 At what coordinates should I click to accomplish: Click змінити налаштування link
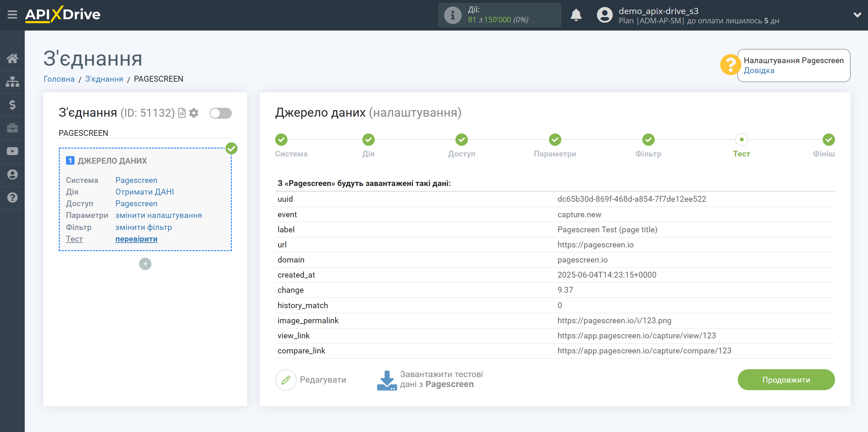159,215
